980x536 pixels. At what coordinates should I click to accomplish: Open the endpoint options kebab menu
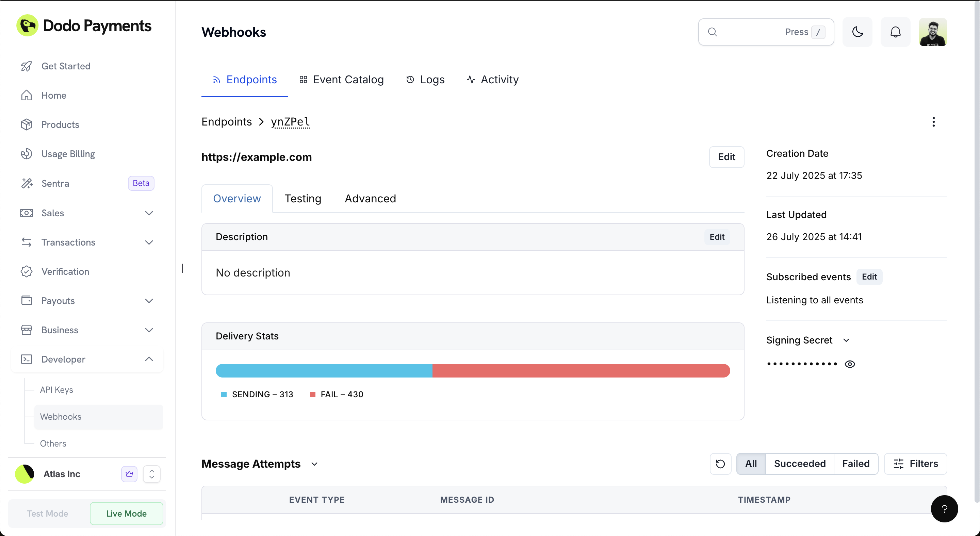tap(934, 122)
